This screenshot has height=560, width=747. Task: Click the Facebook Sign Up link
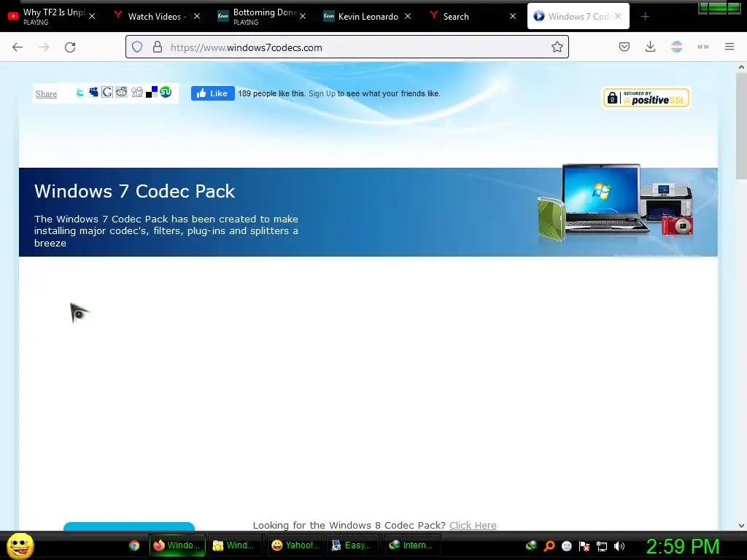(322, 93)
